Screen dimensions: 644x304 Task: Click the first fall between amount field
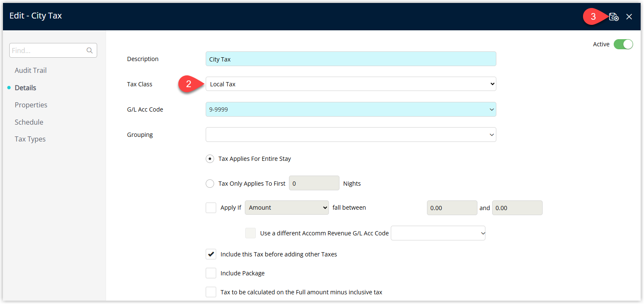(x=452, y=208)
